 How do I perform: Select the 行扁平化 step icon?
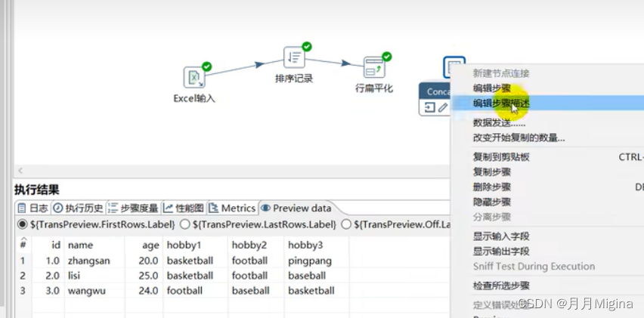coord(374,67)
